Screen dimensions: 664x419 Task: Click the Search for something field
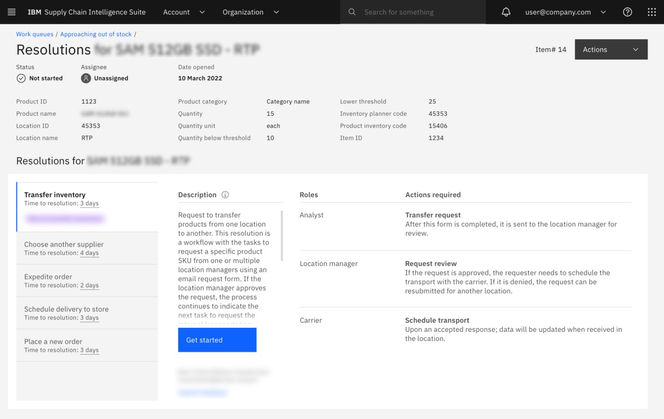click(420, 12)
